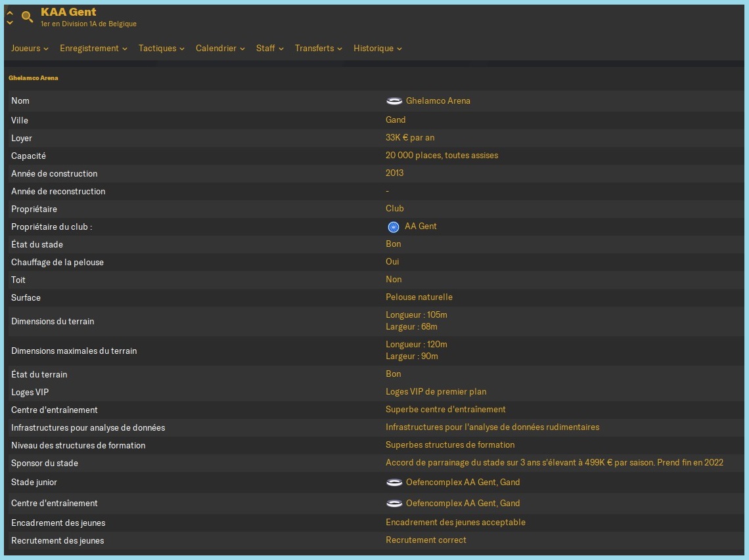Click the Recrutement des jeunes label
The width and height of the screenshot is (749, 560).
tap(57, 540)
